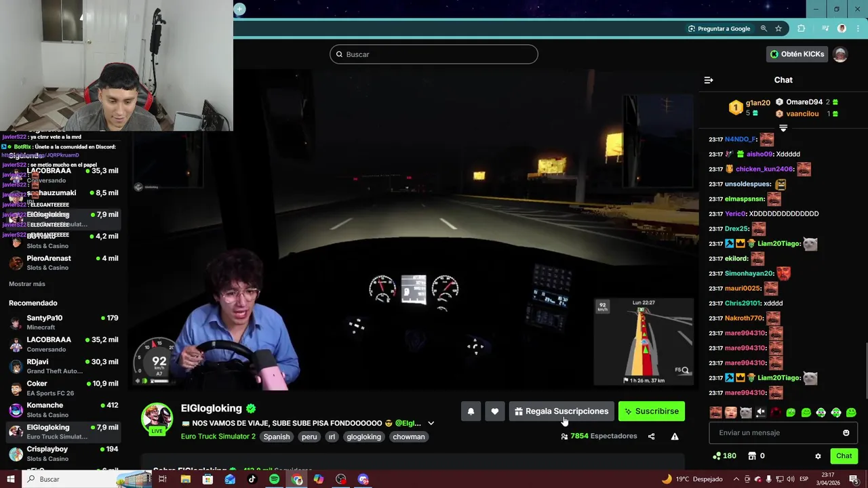
Task: Open Windows Start menu
Action: 10,479
